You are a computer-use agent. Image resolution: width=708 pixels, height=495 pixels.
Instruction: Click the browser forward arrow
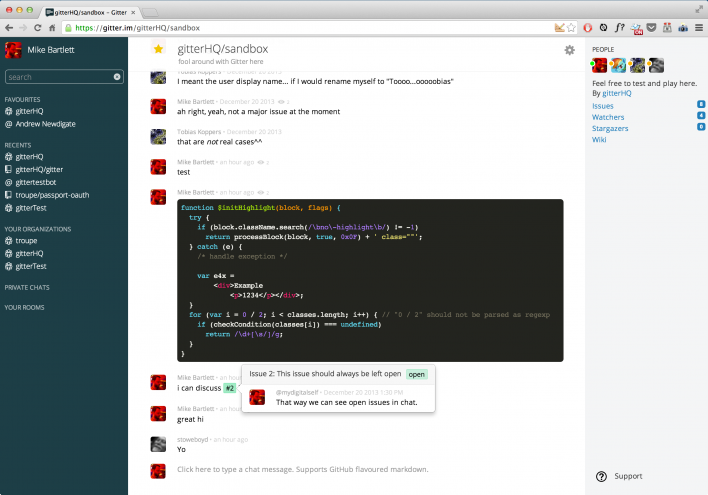(x=23, y=28)
